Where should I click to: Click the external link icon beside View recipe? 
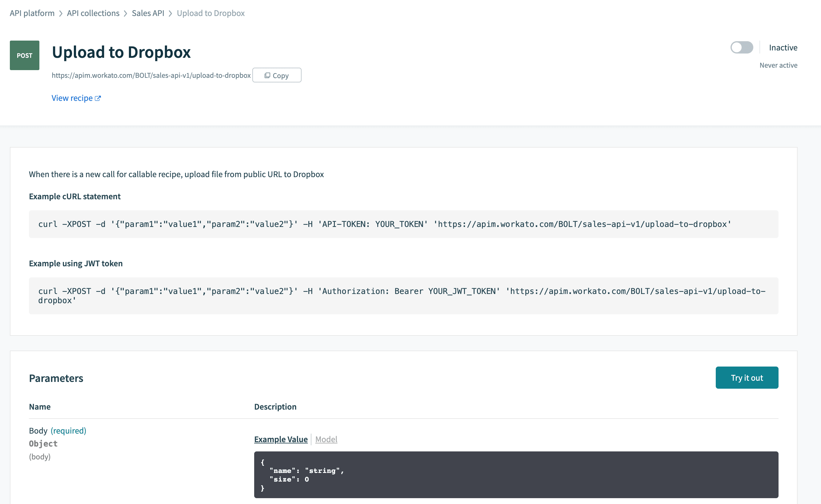[x=98, y=98]
